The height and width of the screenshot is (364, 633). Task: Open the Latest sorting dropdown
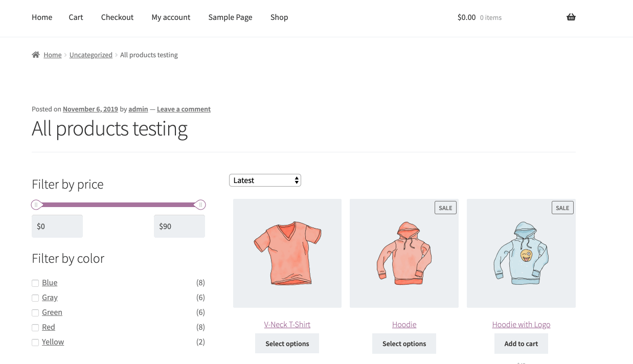[265, 180]
